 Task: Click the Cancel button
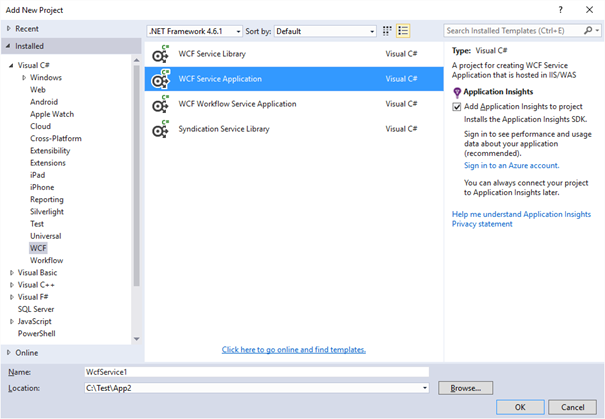click(x=573, y=407)
